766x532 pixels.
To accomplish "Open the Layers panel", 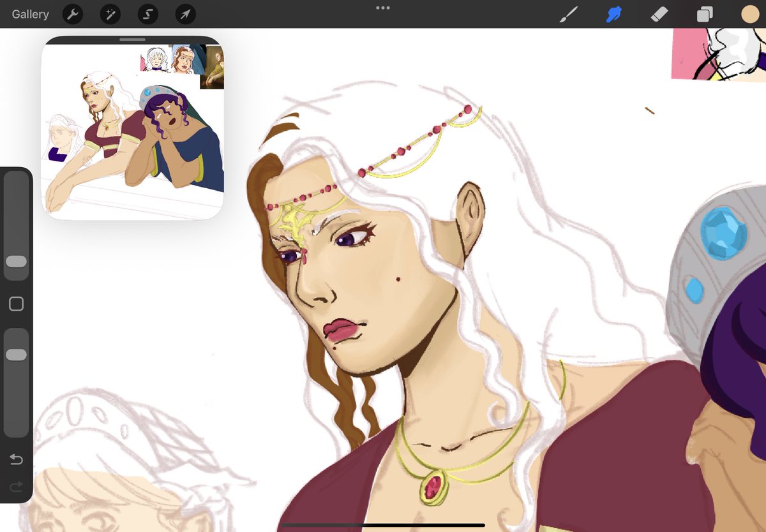I will pos(705,14).
